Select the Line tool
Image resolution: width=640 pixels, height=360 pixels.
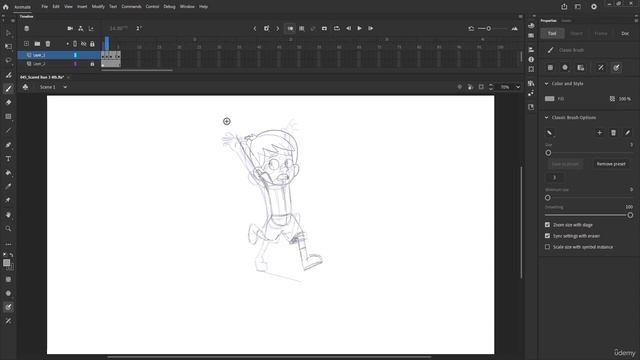coord(8,131)
